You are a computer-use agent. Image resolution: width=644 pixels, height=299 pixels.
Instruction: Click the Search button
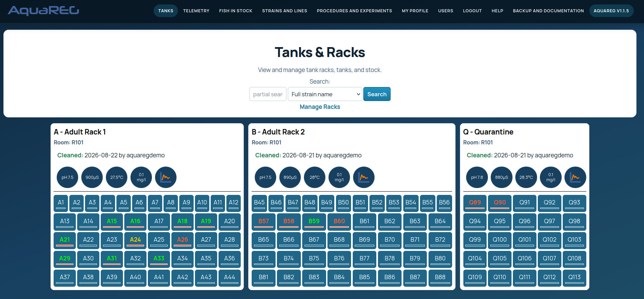click(377, 94)
